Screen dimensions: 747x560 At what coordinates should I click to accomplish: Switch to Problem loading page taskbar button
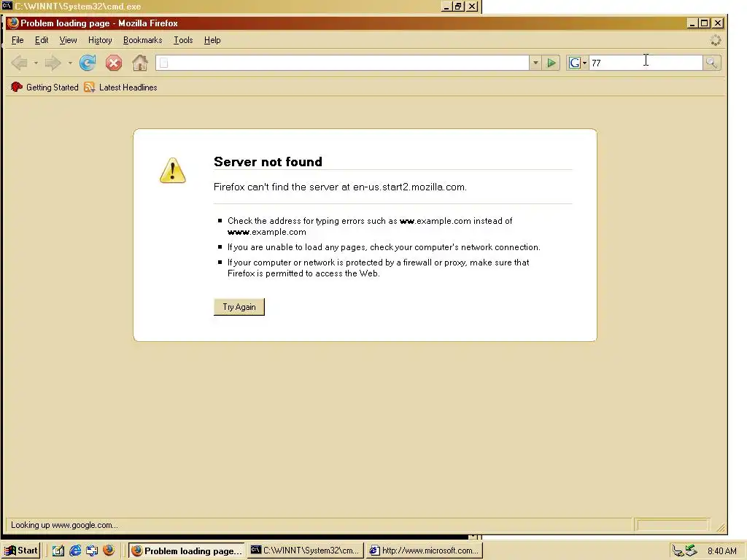tap(187, 551)
